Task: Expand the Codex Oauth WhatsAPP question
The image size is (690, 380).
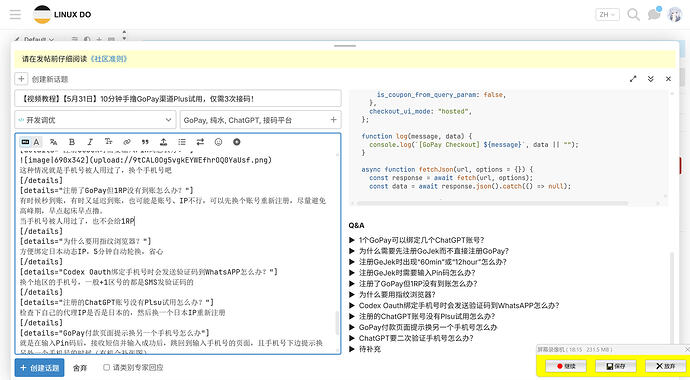Action: [454, 305]
